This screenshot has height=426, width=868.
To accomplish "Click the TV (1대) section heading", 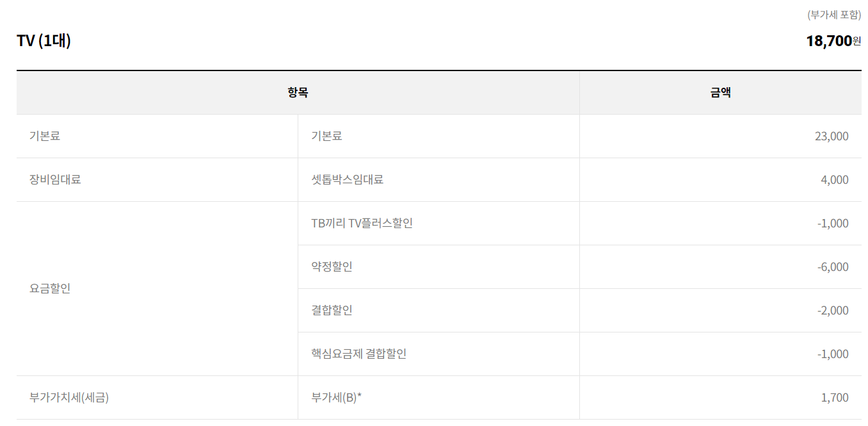I will pos(44,41).
